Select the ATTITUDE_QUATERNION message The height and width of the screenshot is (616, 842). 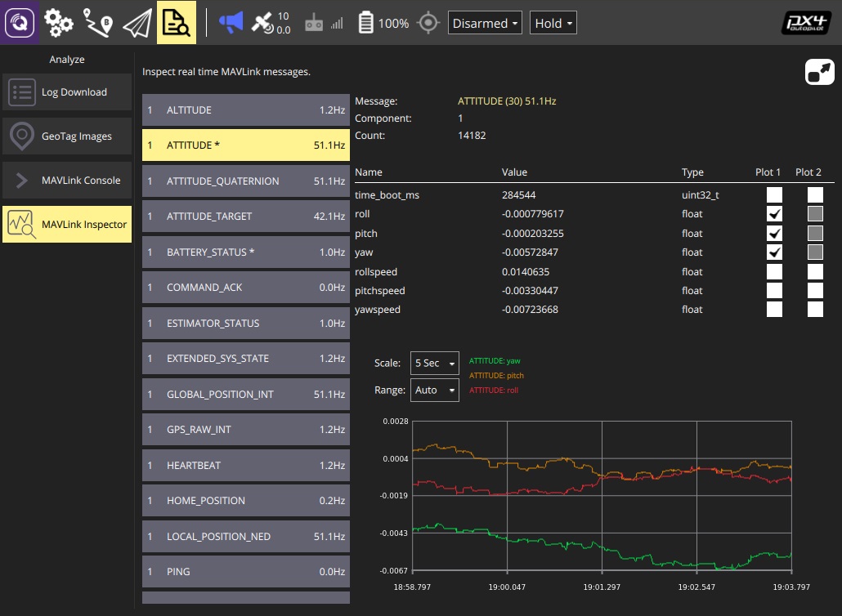point(245,181)
